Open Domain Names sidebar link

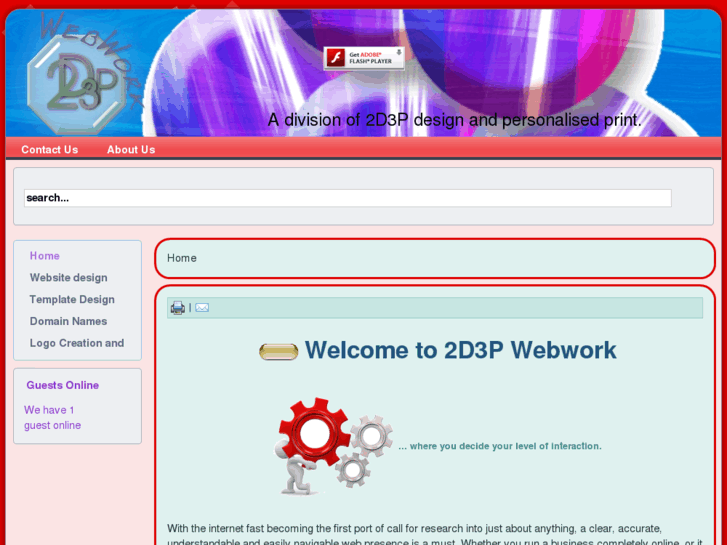pyautogui.click(x=68, y=321)
